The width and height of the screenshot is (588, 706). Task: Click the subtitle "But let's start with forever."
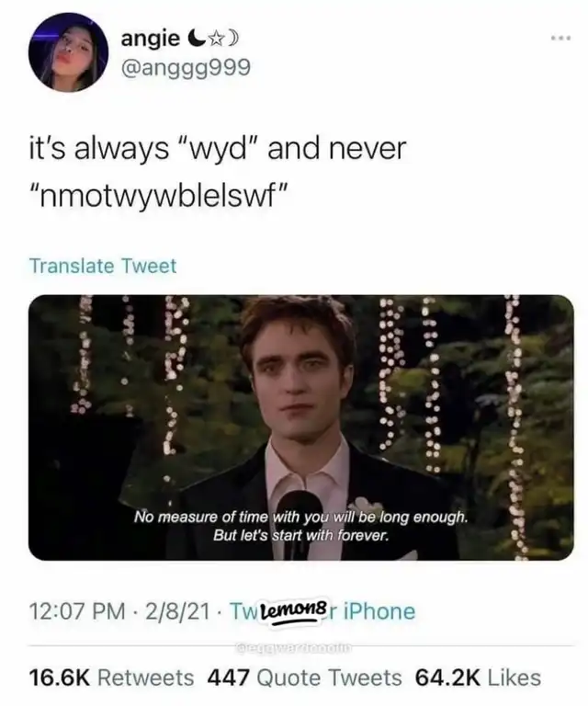click(x=300, y=536)
